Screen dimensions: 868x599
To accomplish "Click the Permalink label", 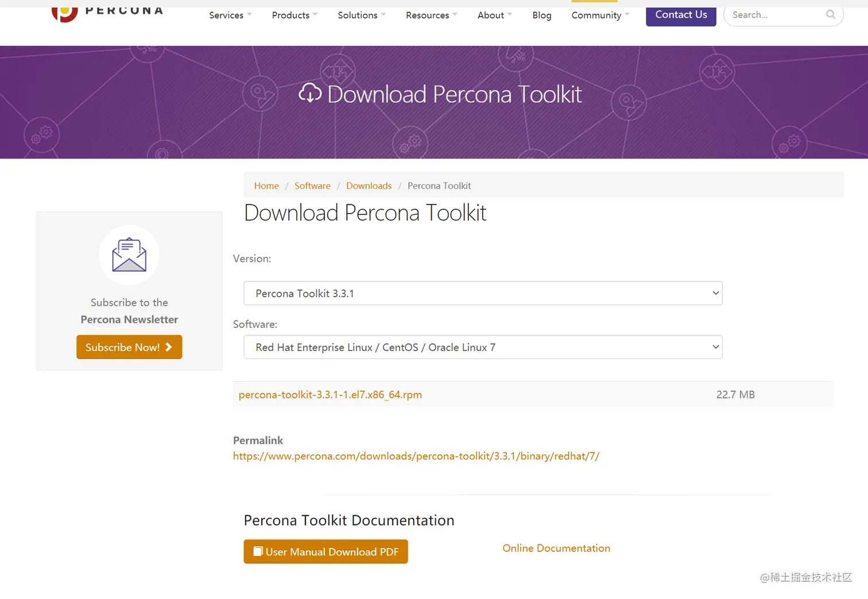I will click(258, 440).
